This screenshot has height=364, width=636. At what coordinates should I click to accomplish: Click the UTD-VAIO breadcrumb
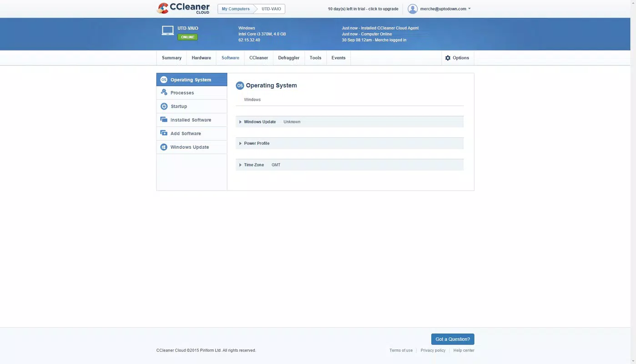[x=271, y=9]
